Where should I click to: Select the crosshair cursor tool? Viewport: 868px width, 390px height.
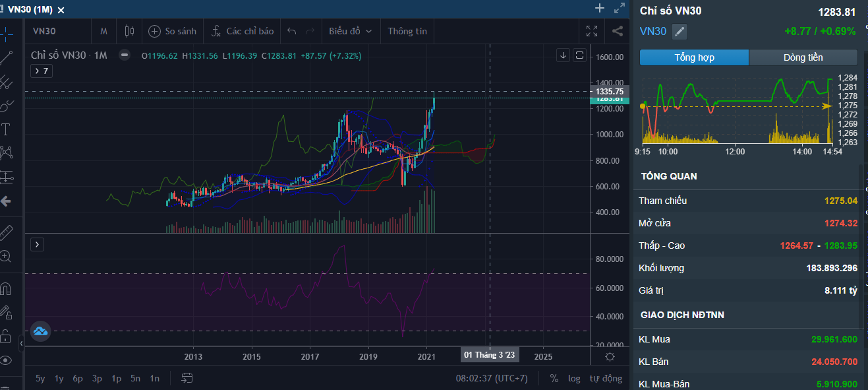pos(7,33)
